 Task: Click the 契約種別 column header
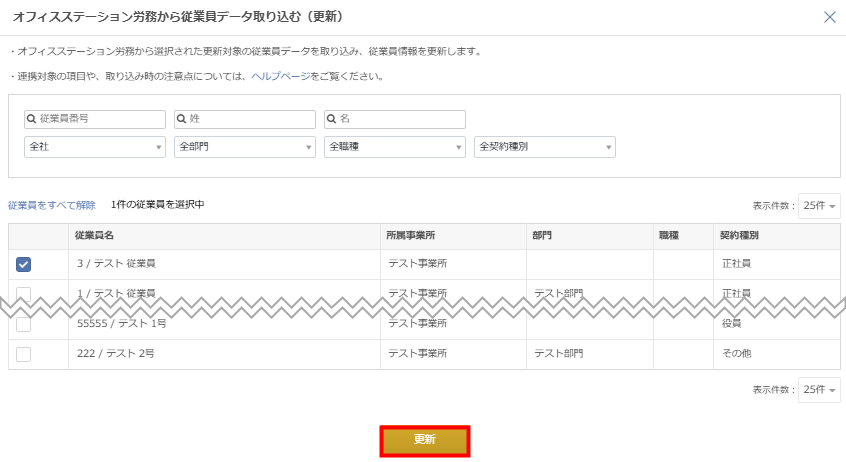pyautogui.click(x=739, y=236)
